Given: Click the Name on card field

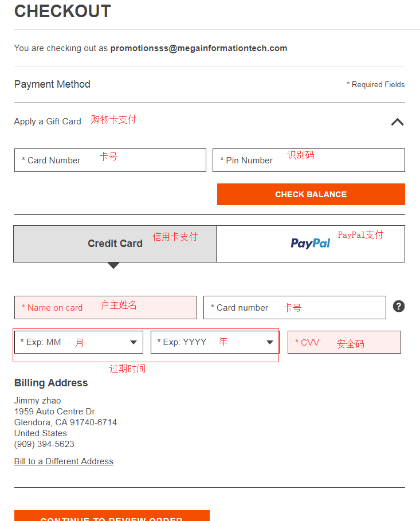Looking at the screenshot, I should [x=105, y=308].
